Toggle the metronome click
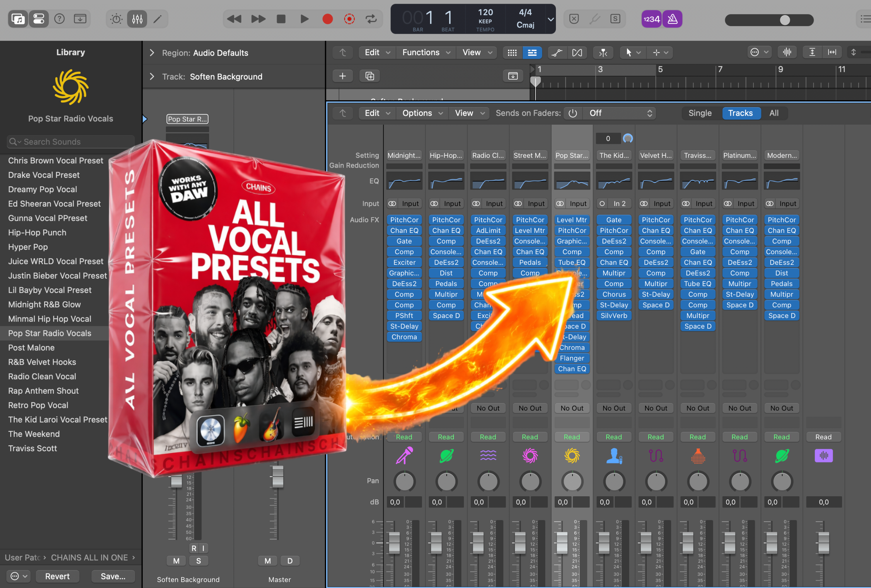 pos(672,19)
